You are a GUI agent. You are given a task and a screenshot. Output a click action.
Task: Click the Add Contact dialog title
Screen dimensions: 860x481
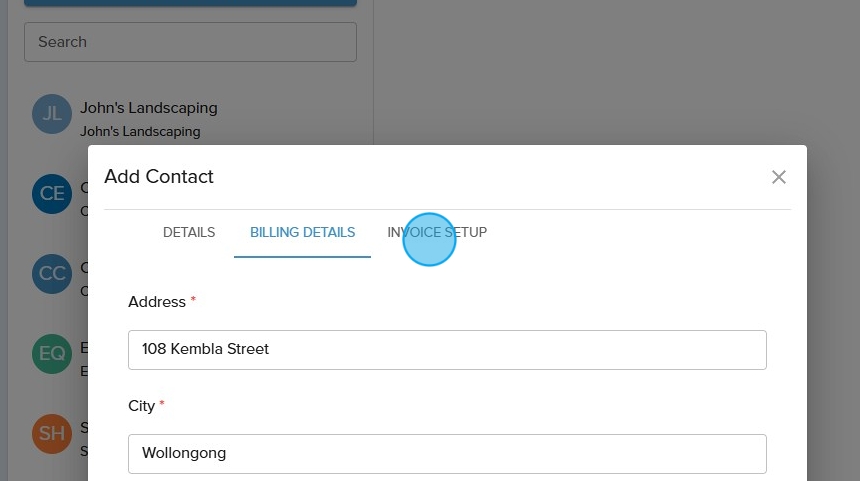[x=159, y=177]
